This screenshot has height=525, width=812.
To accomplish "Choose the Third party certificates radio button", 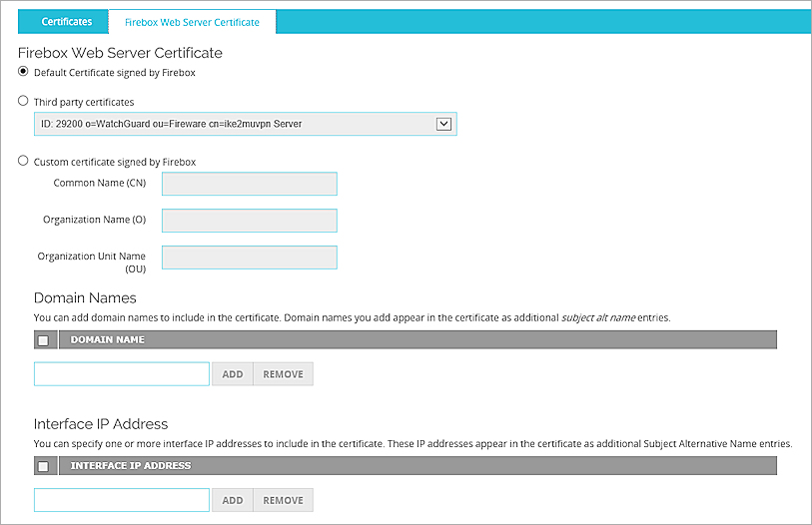I will (x=24, y=101).
